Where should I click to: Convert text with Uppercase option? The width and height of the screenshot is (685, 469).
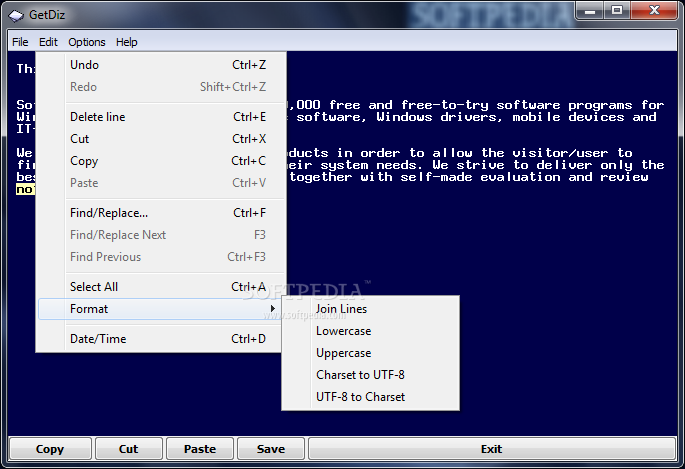click(370, 353)
